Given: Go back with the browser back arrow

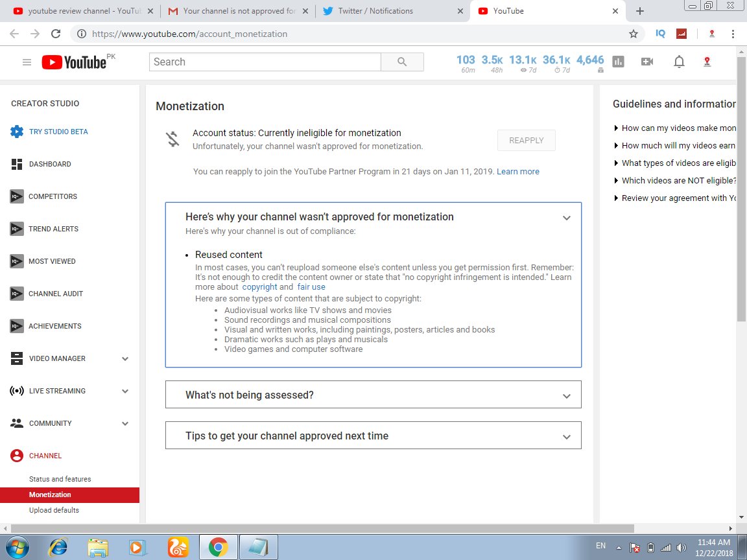Looking at the screenshot, I should [x=14, y=34].
